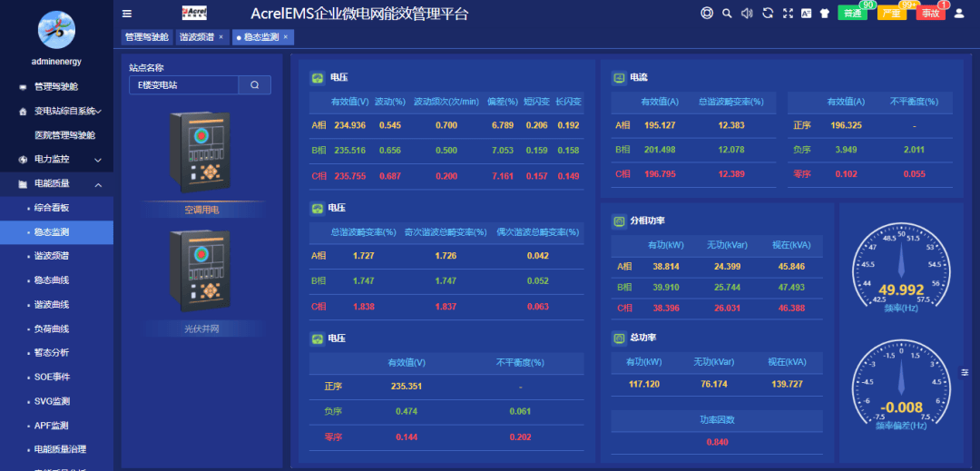Click the sequence 电压 panel icon
Viewport: 980px width, 471px height.
[318, 338]
